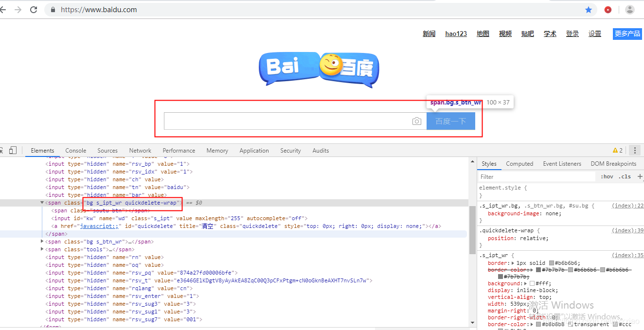Viewport: 644px width, 330px height.
Task: Open the 视频 link
Action: 505,34
